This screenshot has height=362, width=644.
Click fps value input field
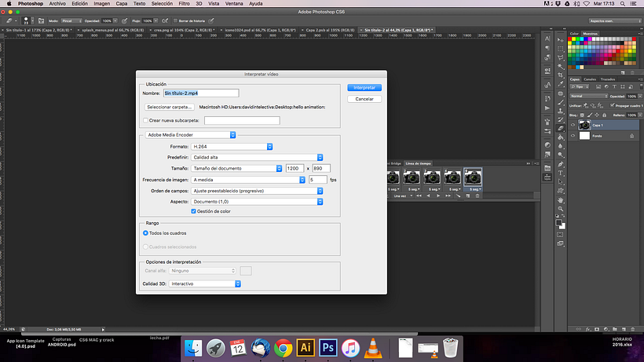[318, 180]
